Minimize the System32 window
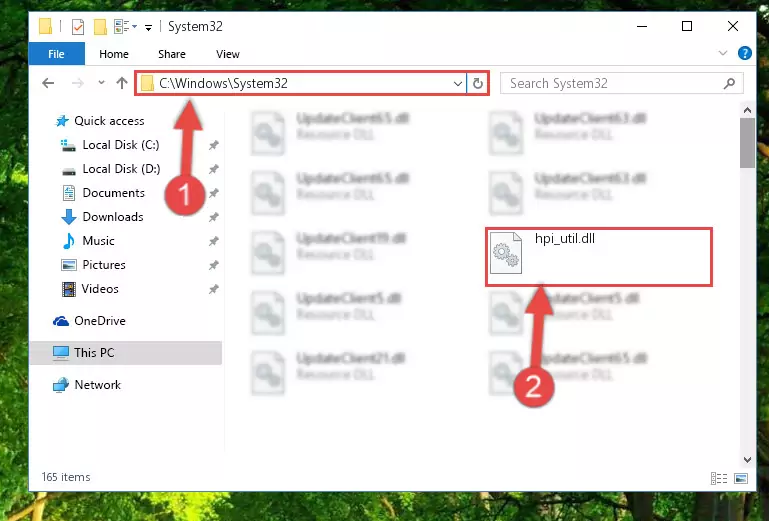769x521 pixels. (x=641, y=26)
